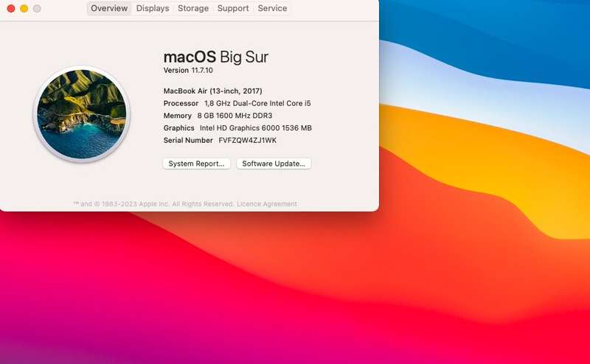Click the macOS Big Sur title
This screenshot has width=590, height=364.
tap(216, 57)
